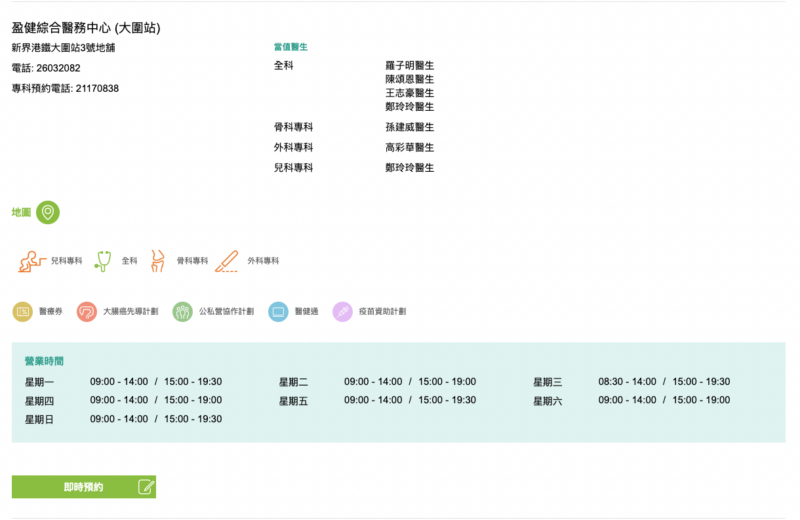The width and height of the screenshot is (800, 520).
Task: Click orthopedic doctor 孫建威醫生
Action: click(409, 128)
